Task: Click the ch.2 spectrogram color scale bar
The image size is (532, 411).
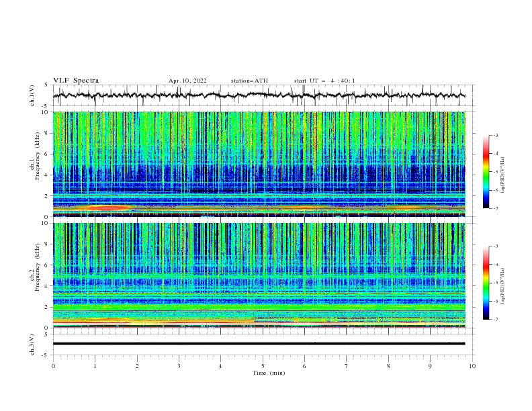Action: pyautogui.click(x=486, y=283)
